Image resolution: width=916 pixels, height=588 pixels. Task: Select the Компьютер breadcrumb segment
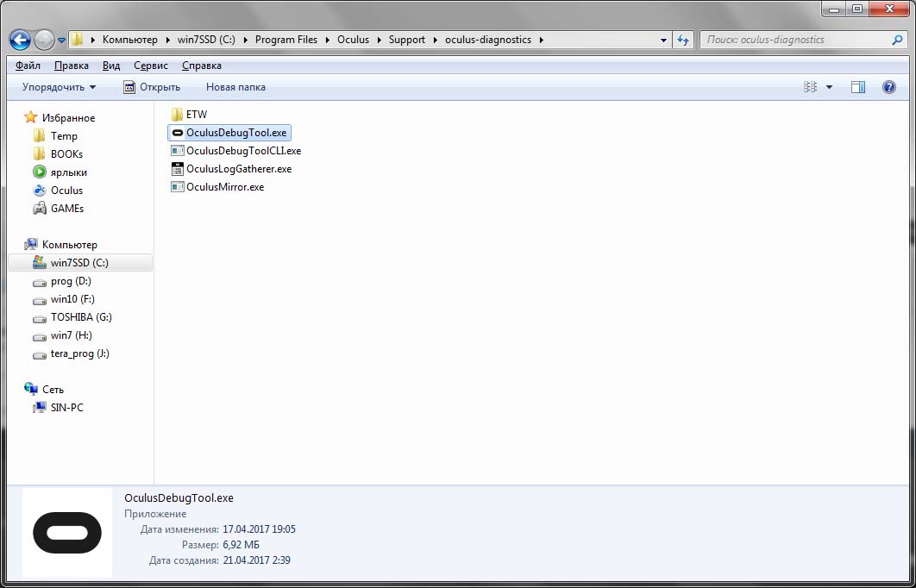pyautogui.click(x=129, y=40)
